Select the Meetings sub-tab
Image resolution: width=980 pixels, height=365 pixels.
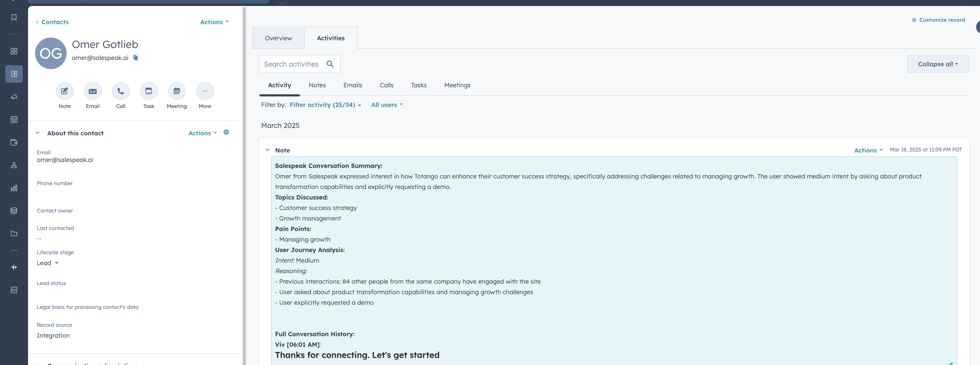tap(457, 85)
